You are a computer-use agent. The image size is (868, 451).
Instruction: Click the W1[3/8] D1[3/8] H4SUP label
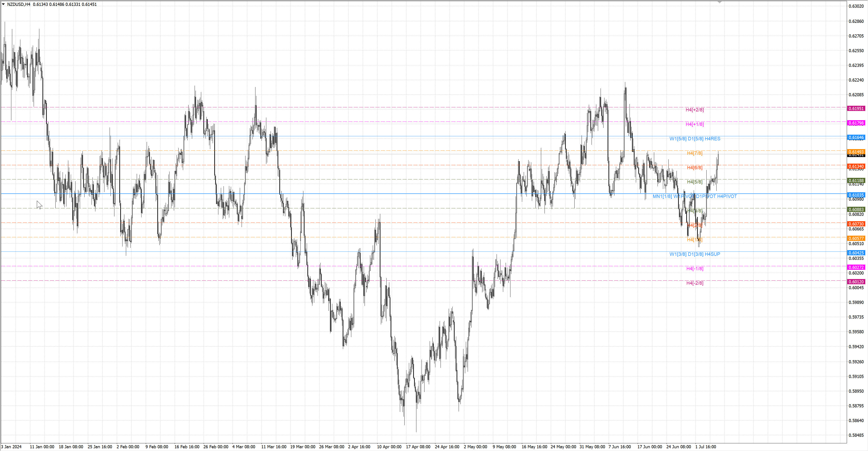coord(694,254)
